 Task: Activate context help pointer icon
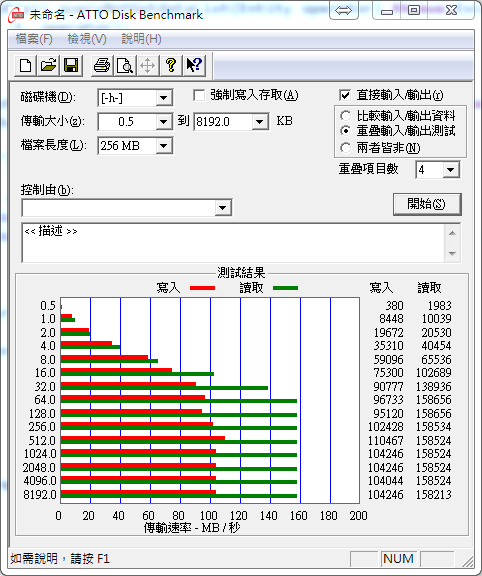194,66
